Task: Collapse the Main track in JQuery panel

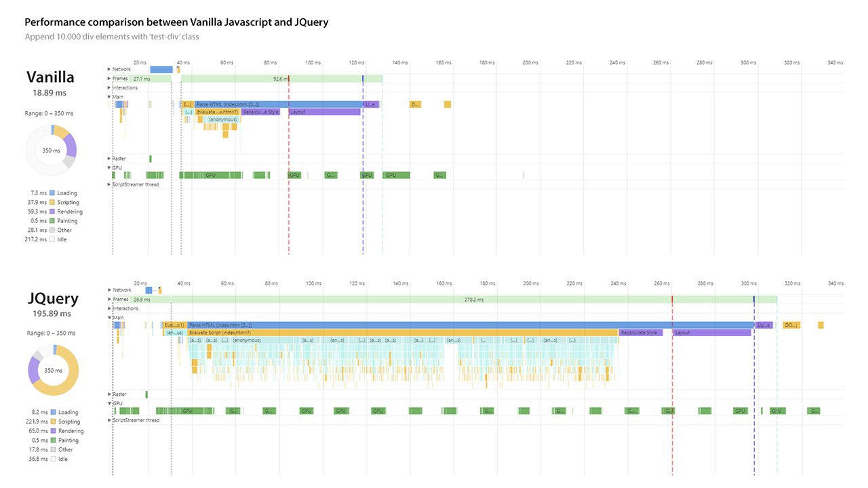Action: tap(109, 317)
